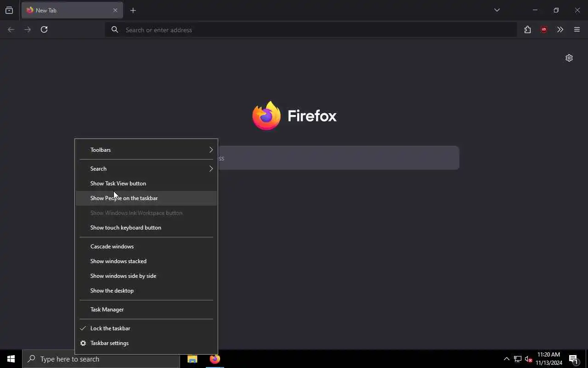Choose Show the desktop
The width and height of the screenshot is (588, 368).
tap(146, 291)
